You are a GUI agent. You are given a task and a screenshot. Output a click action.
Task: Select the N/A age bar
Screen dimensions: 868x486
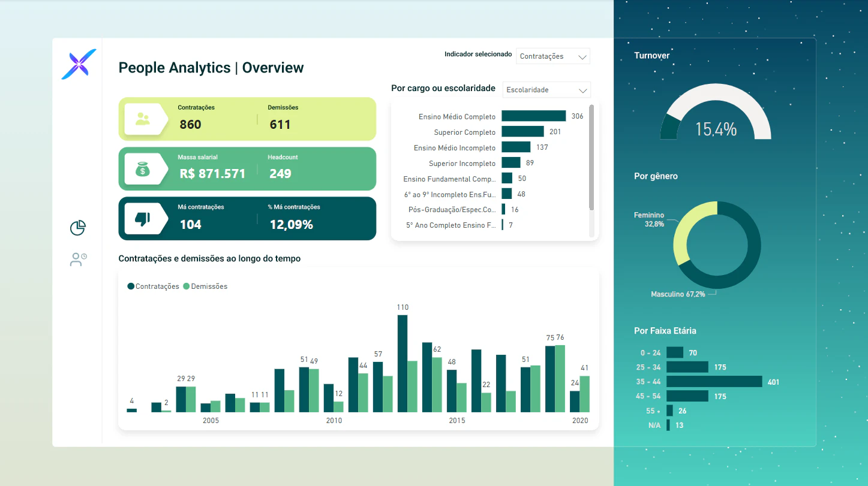[668, 425]
